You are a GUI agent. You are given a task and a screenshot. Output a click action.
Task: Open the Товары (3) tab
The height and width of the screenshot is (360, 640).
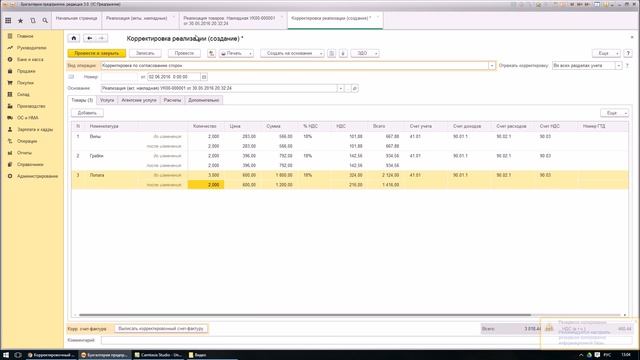click(82, 100)
